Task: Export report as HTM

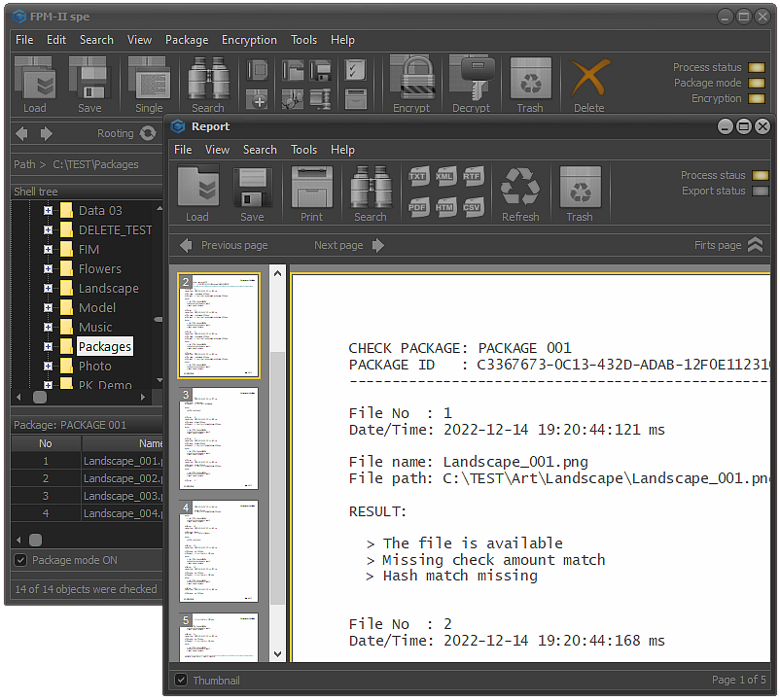Action: [x=444, y=207]
